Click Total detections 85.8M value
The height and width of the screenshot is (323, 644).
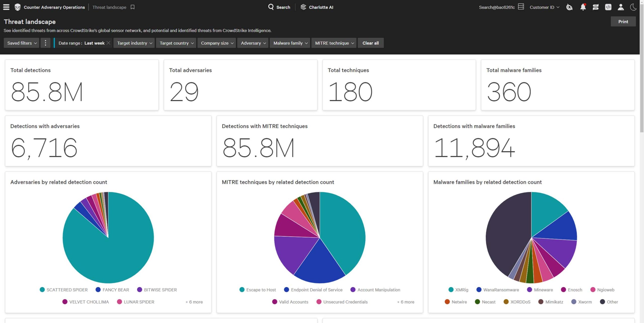47,92
